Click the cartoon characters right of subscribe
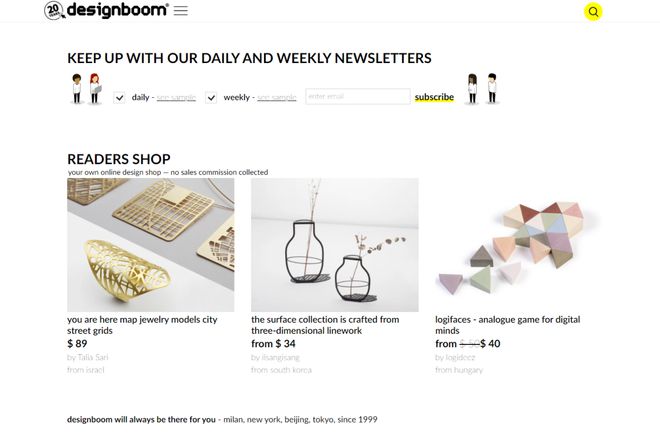The height and width of the screenshot is (433, 660). point(482,88)
